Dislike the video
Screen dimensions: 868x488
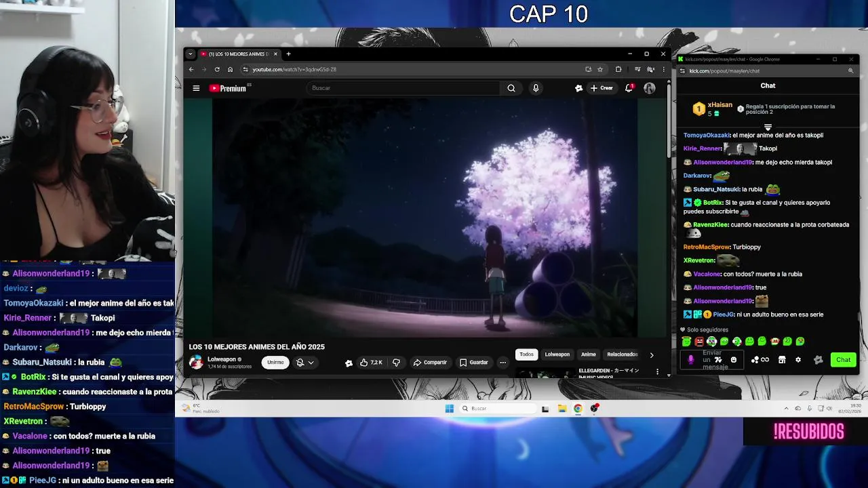click(x=397, y=363)
